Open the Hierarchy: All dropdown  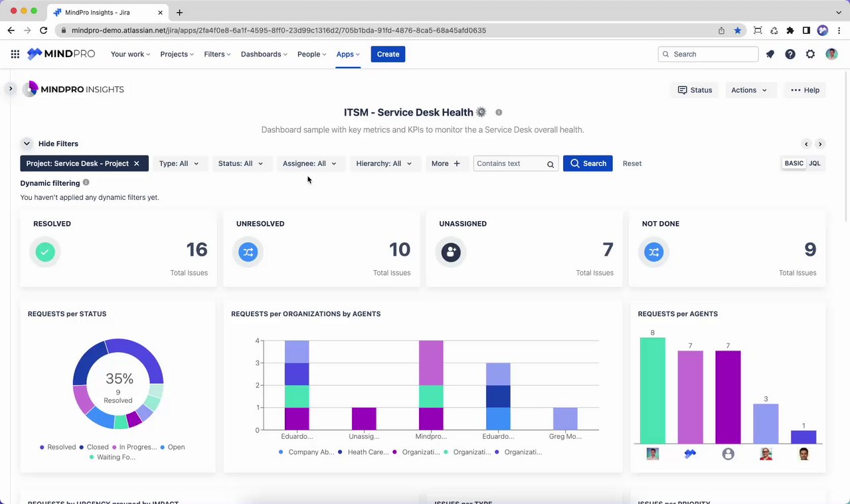(384, 163)
